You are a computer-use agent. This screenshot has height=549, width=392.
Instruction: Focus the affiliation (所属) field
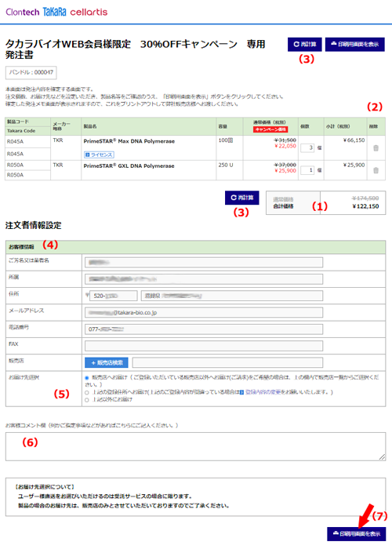coord(204,279)
